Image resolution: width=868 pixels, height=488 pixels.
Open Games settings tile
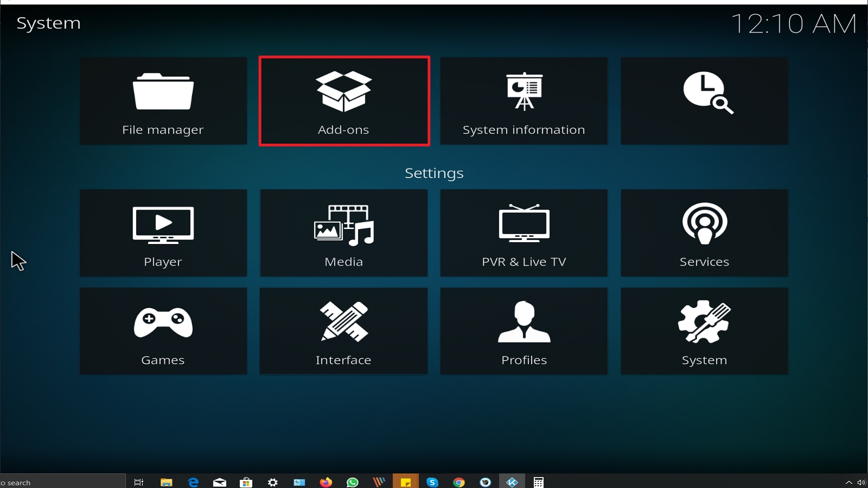coord(163,331)
